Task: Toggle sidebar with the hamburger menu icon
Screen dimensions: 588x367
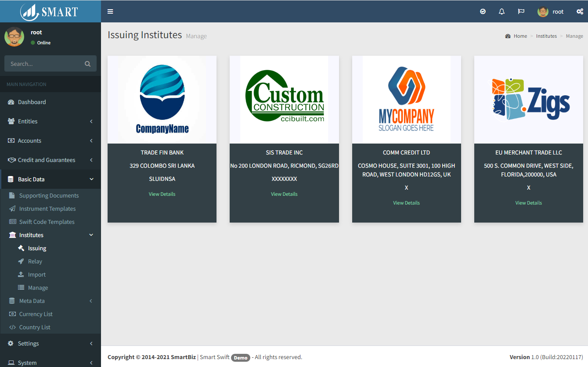Action: click(110, 11)
